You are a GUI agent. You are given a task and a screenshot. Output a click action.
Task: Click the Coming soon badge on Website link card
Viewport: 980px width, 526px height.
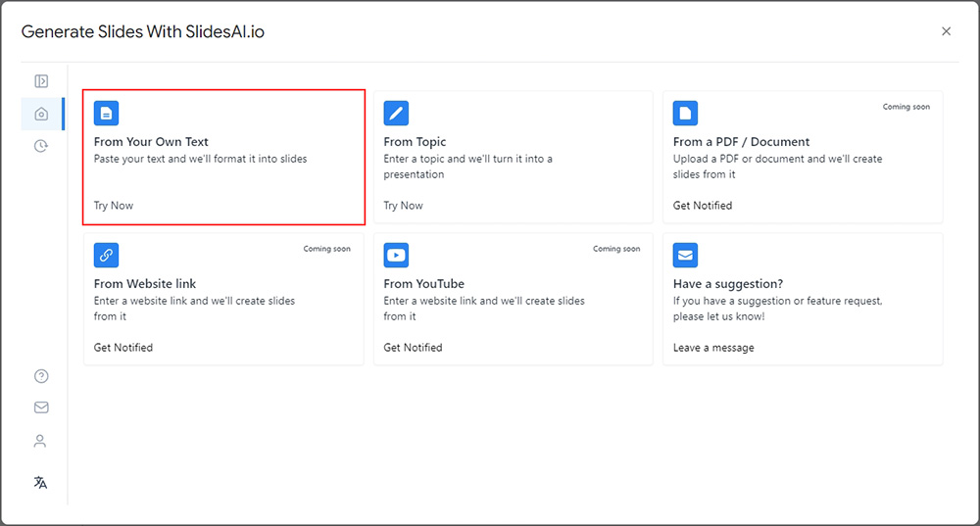pos(327,249)
